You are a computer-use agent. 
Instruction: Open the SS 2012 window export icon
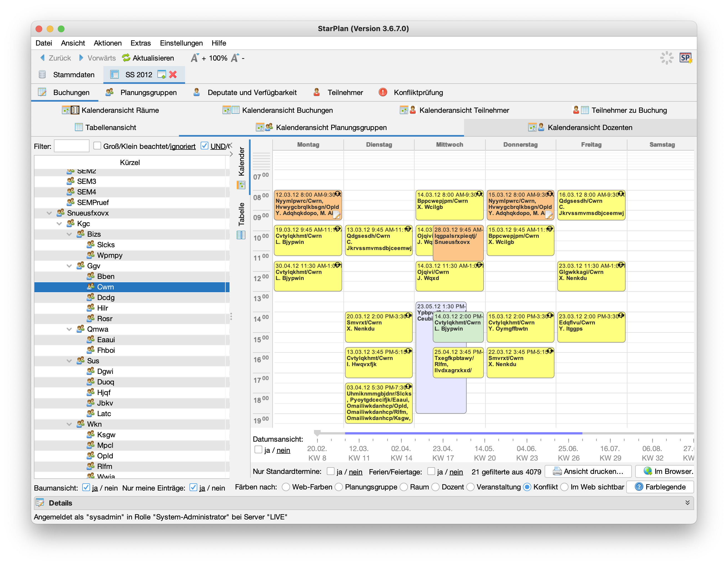pos(161,75)
